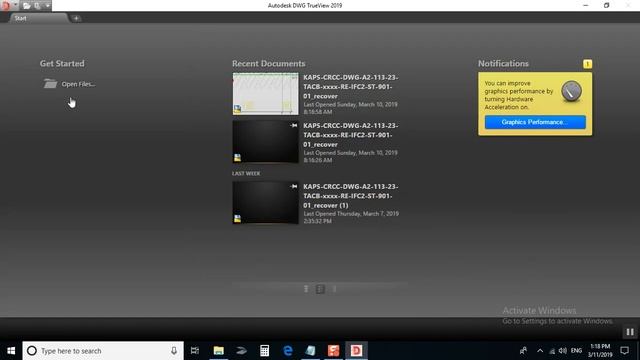640x360 pixels.
Task: Open the People icon in system tray
Action: pyautogui.click(x=523, y=351)
